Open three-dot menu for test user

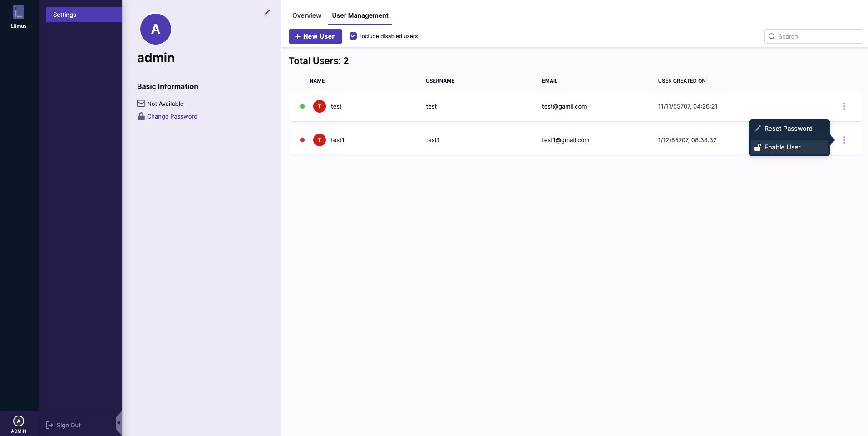(844, 106)
